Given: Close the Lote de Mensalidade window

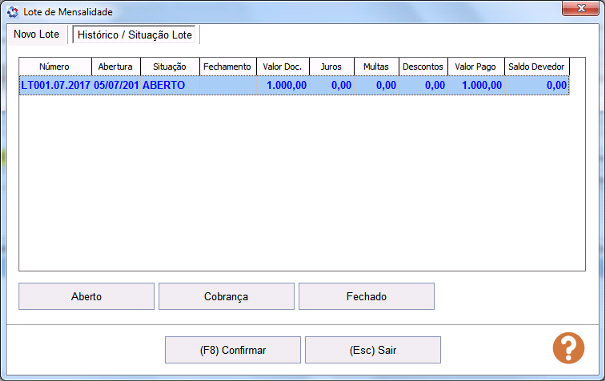Looking at the screenshot, I should [581, 8].
